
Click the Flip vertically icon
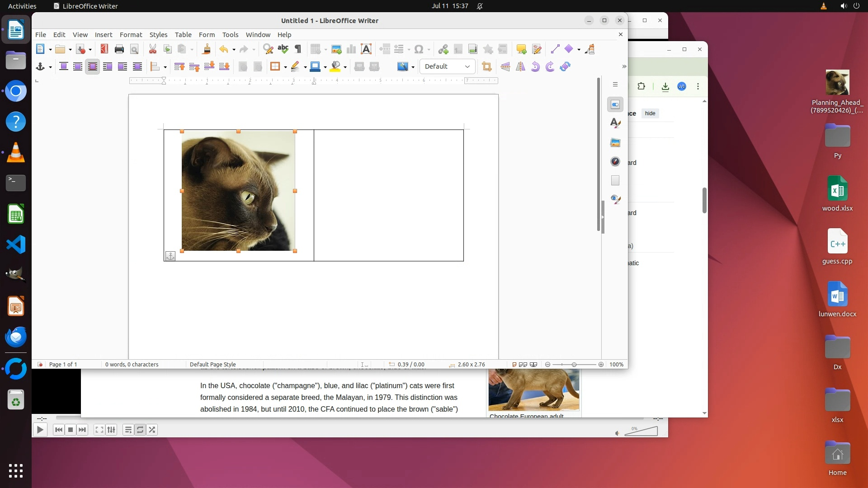pos(505,67)
